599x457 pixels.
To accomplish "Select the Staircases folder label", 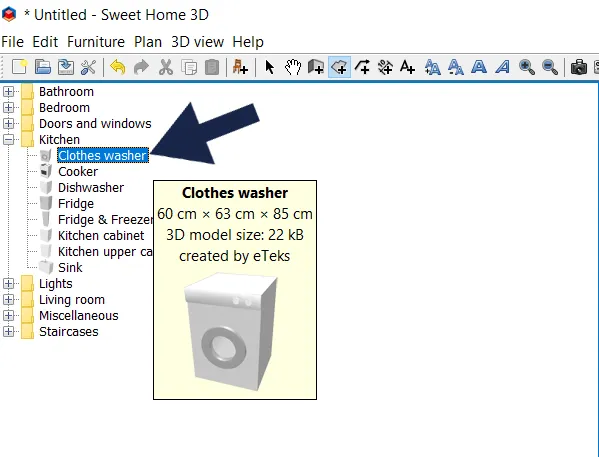I will click(69, 332).
